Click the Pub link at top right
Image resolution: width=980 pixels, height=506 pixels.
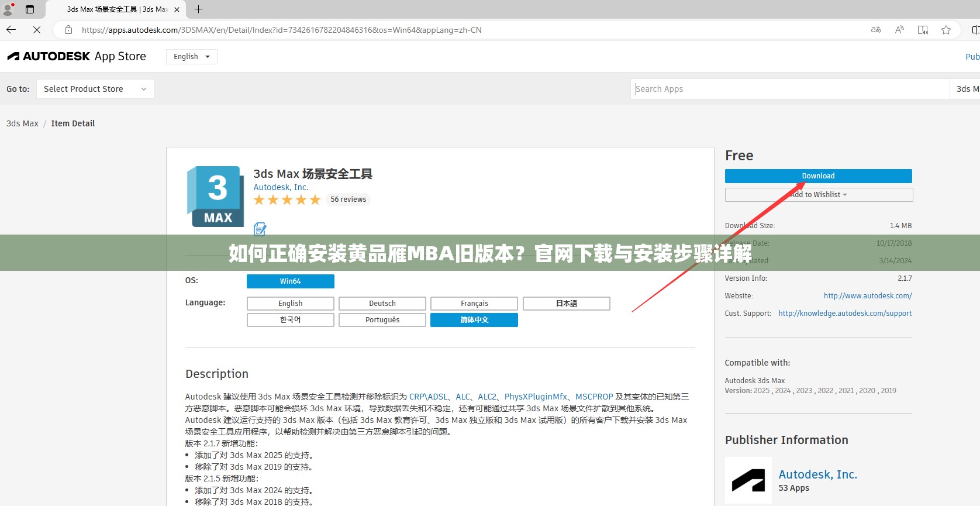972,57
